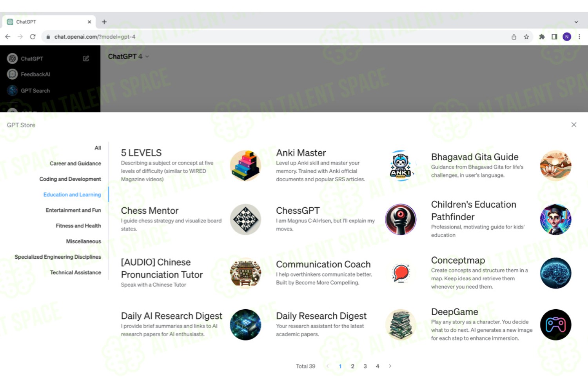Open the ChessGPT title link
The height and width of the screenshot is (392, 588).
tap(298, 211)
